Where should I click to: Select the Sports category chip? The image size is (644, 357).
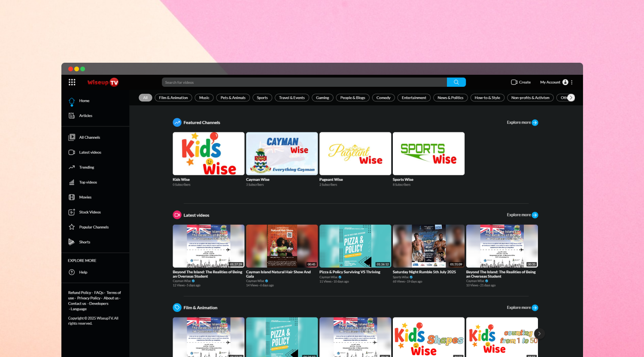click(x=262, y=98)
